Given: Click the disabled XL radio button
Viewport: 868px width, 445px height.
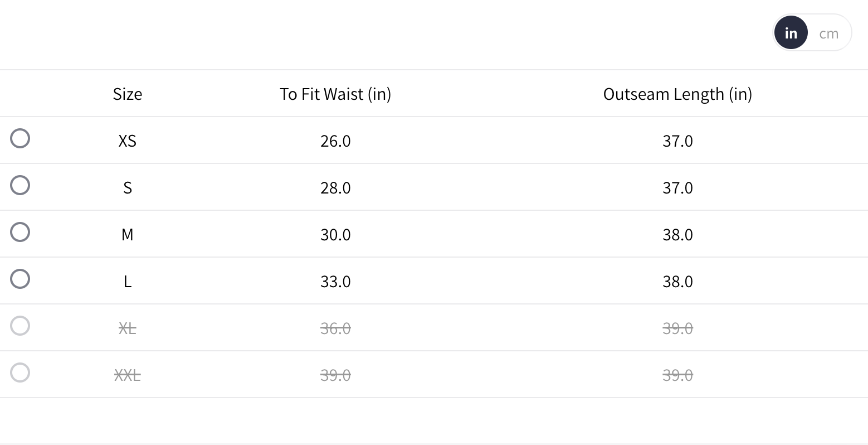Looking at the screenshot, I should pyautogui.click(x=20, y=326).
